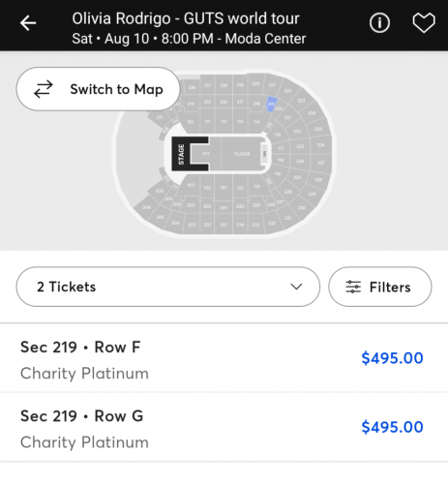The height and width of the screenshot is (484, 448).
Task: Select the Sec 219 Row F listing
Action: click(x=224, y=358)
